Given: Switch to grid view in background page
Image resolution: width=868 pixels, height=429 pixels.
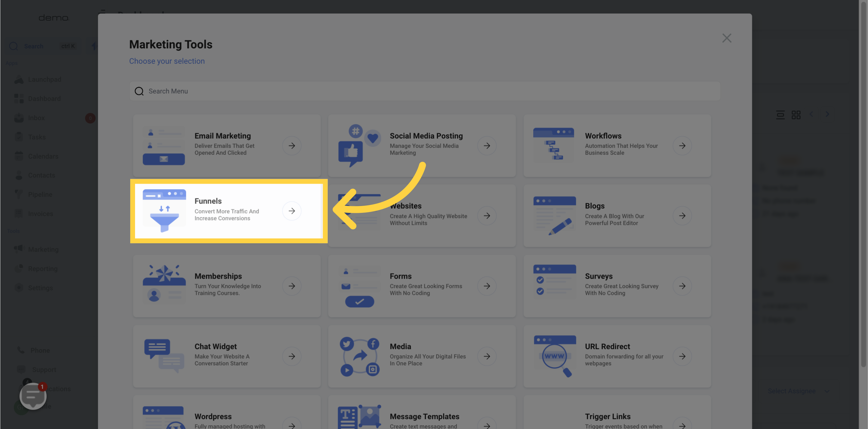Looking at the screenshot, I should click(x=796, y=115).
